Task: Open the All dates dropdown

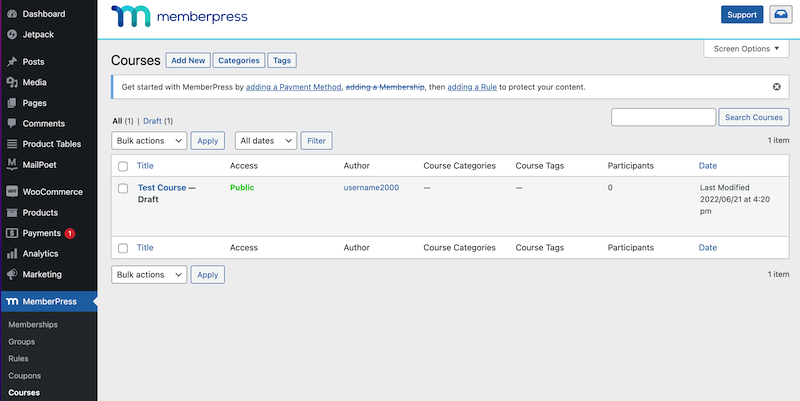Action: click(266, 141)
